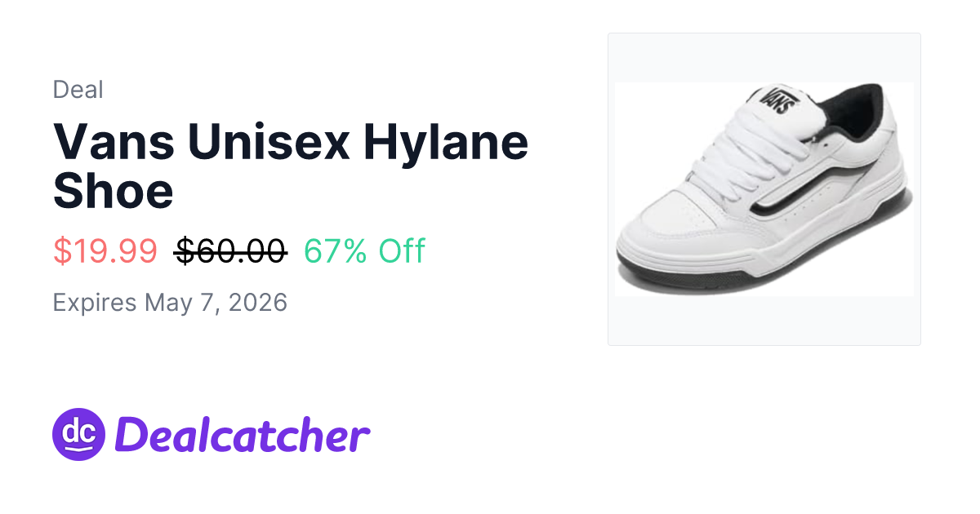The width and height of the screenshot is (980, 514).
Task: Click the gray Deal category label
Action: (x=78, y=90)
